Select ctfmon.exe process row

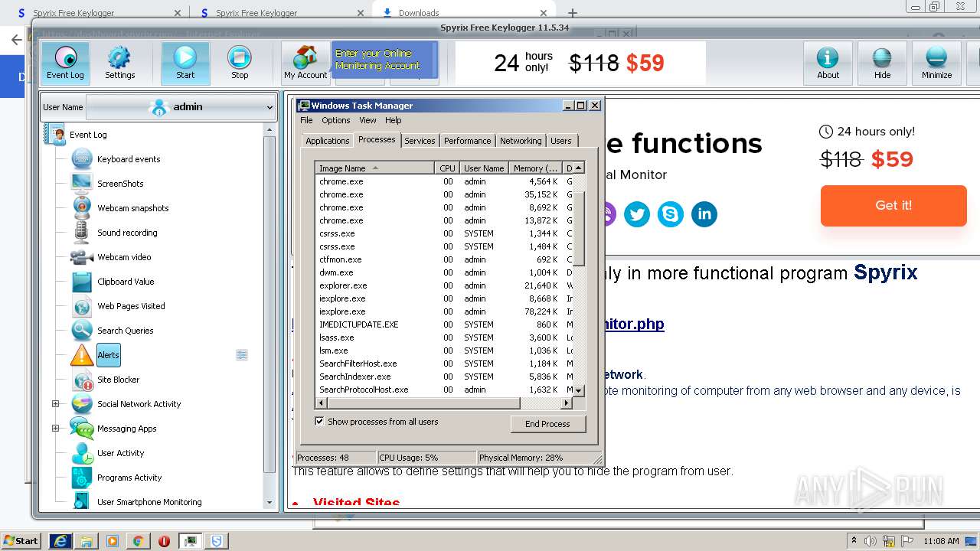444,259
